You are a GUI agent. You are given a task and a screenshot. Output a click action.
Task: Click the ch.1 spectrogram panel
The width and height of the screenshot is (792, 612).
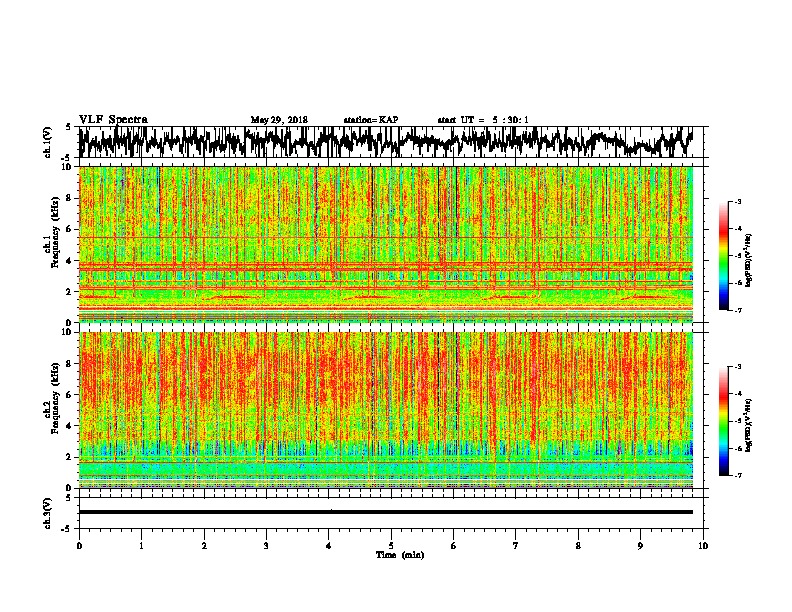386,244
